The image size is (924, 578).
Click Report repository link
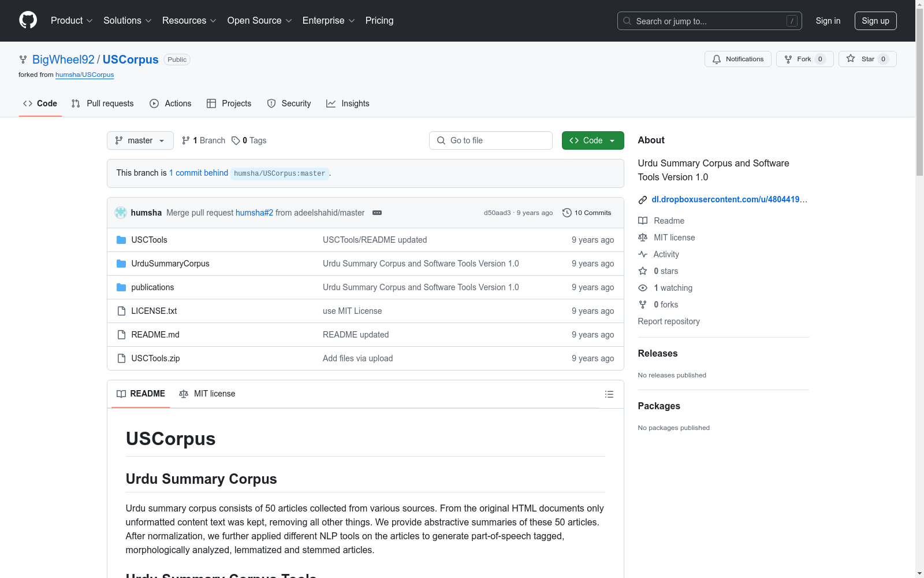pos(669,321)
